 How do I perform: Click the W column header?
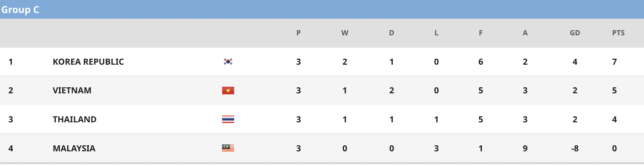coord(345,33)
